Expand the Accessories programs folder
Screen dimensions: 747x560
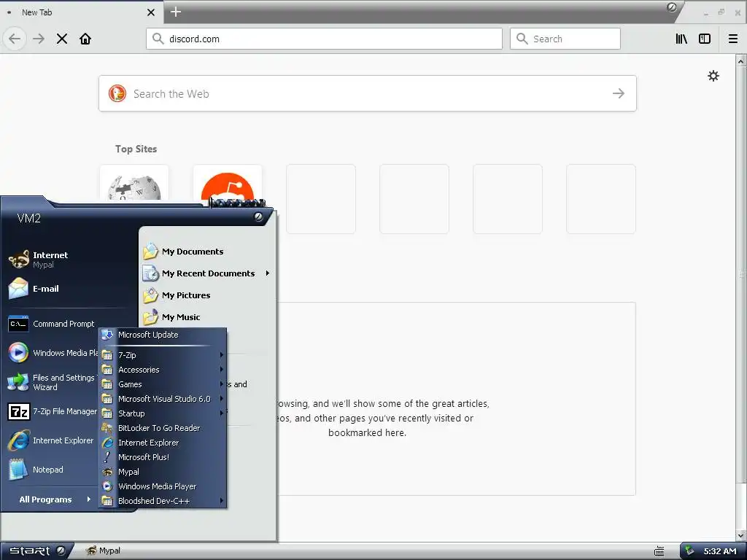click(163, 370)
